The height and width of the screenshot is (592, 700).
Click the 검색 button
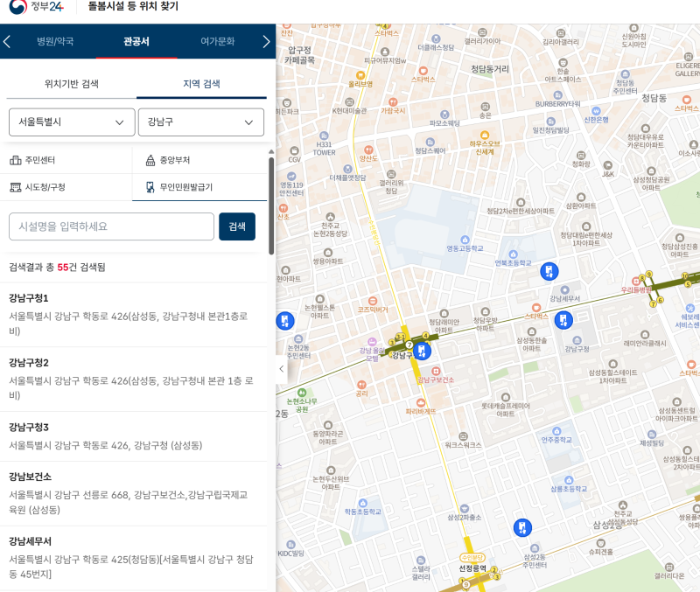237,226
